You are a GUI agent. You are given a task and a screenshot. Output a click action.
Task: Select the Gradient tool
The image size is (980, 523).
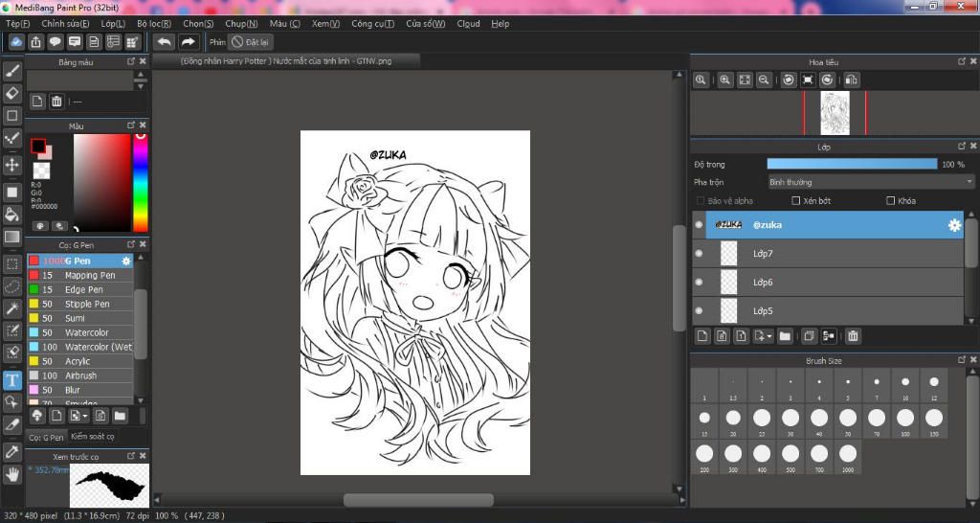coord(12,238)
